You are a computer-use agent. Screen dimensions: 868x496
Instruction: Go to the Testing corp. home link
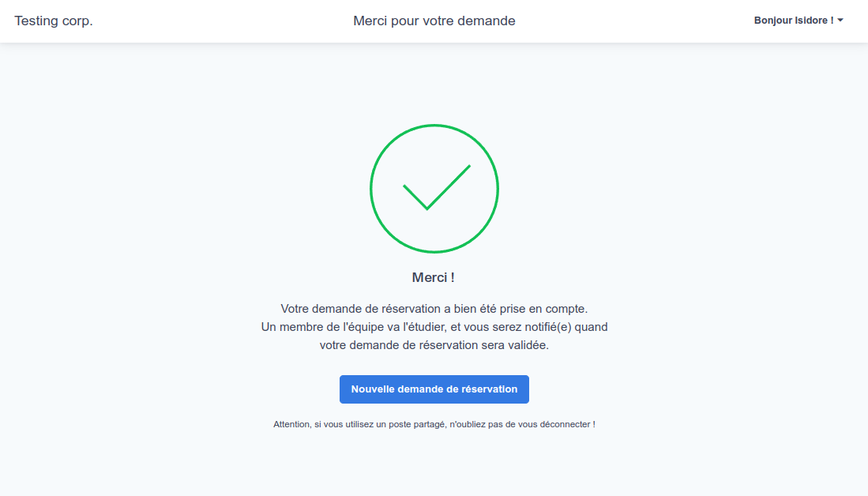coord(54,21)
